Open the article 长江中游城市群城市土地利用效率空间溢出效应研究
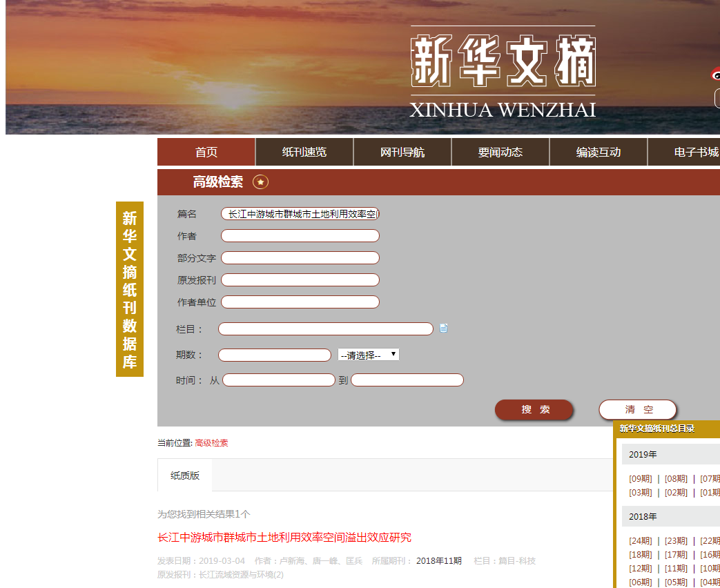Screen dimensions: 720x588 (284, 538)
